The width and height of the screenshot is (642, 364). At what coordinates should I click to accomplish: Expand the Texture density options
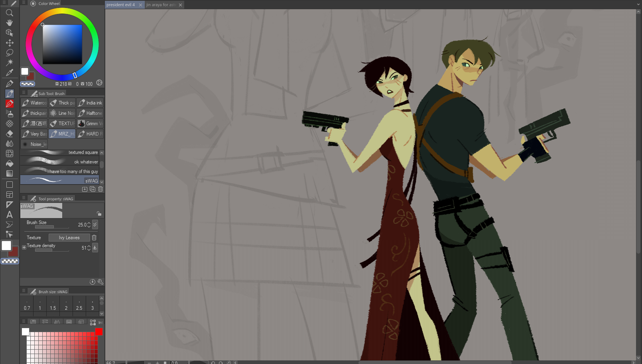[x=24, y=247]
